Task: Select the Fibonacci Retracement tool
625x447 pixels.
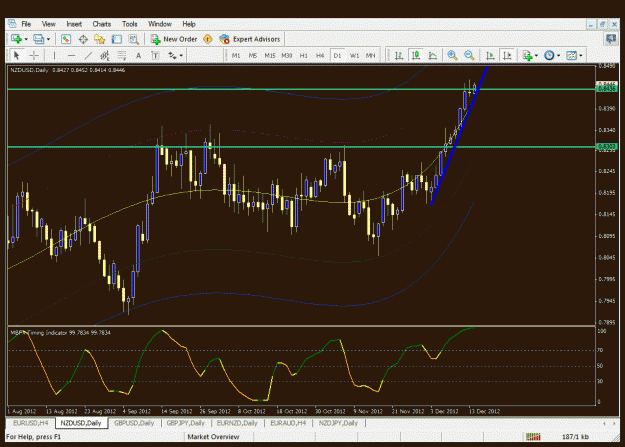Action: [122, 55]
